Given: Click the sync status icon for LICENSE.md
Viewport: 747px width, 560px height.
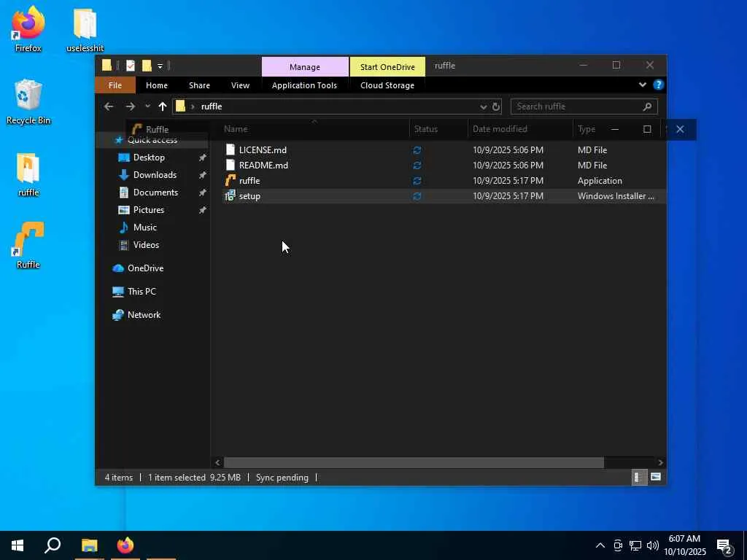Looking at the screenshot, I should click(x=417, y=150).
